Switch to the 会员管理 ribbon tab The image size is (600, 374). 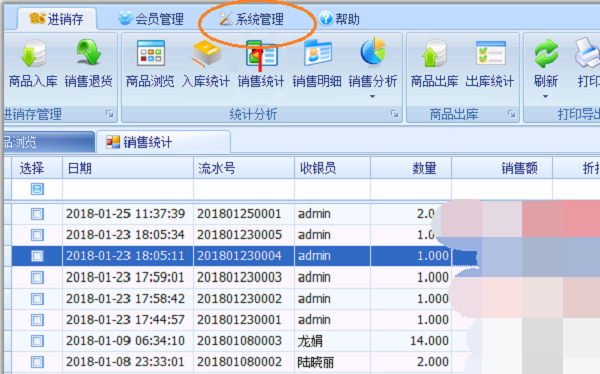click(x=151, y=19)
